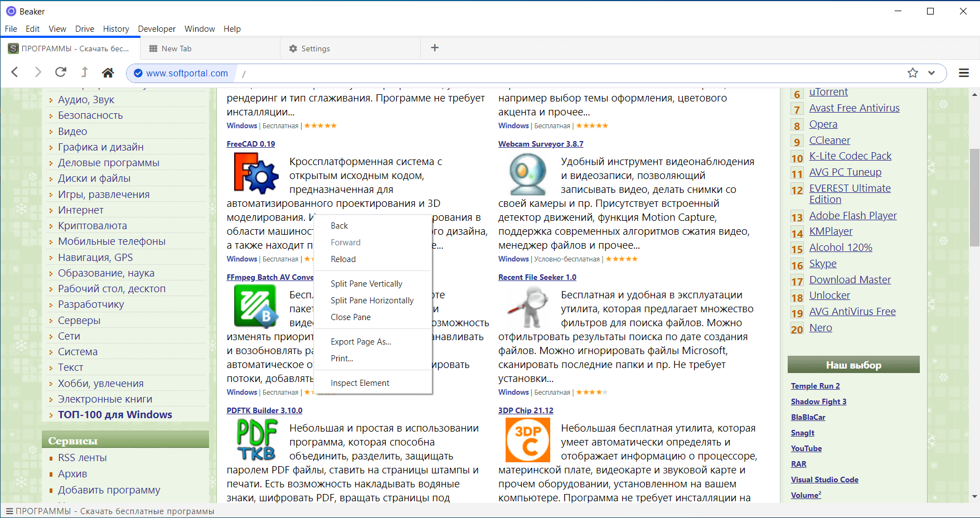980x518 pixels.
Task: Open the home page icon
Action: pyautogui.click(x=108, y=72)
